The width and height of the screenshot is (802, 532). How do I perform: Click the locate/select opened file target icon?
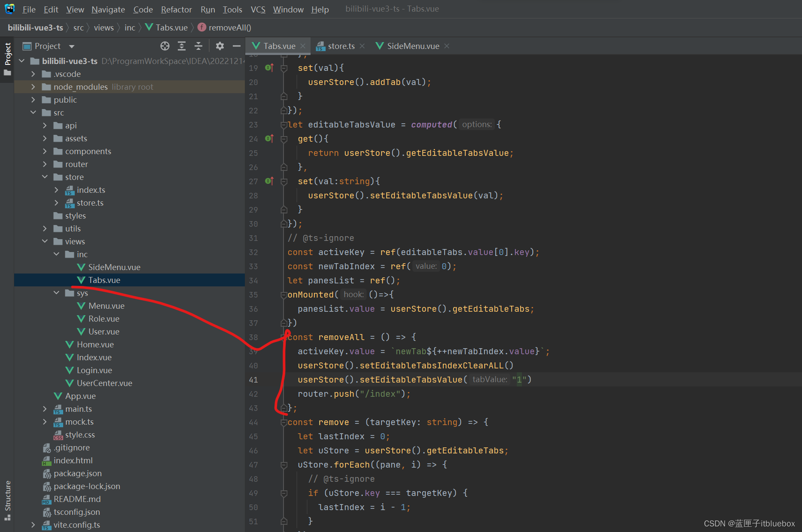point(165,46)
